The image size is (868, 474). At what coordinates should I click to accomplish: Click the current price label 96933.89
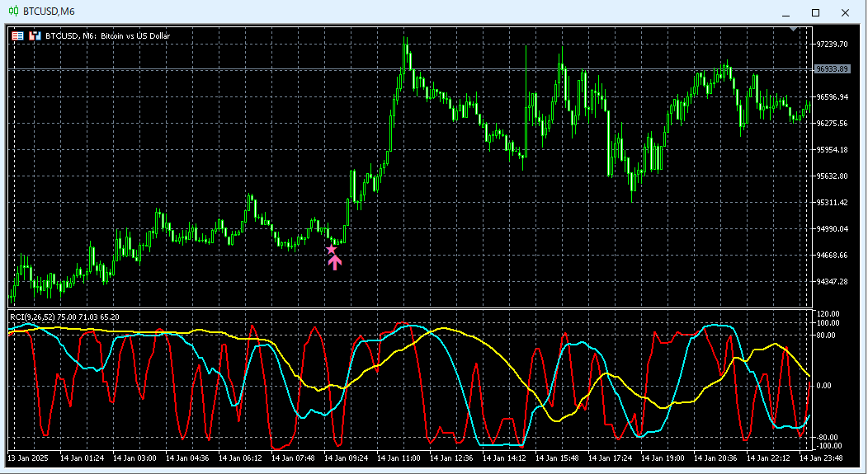point(832,69)
